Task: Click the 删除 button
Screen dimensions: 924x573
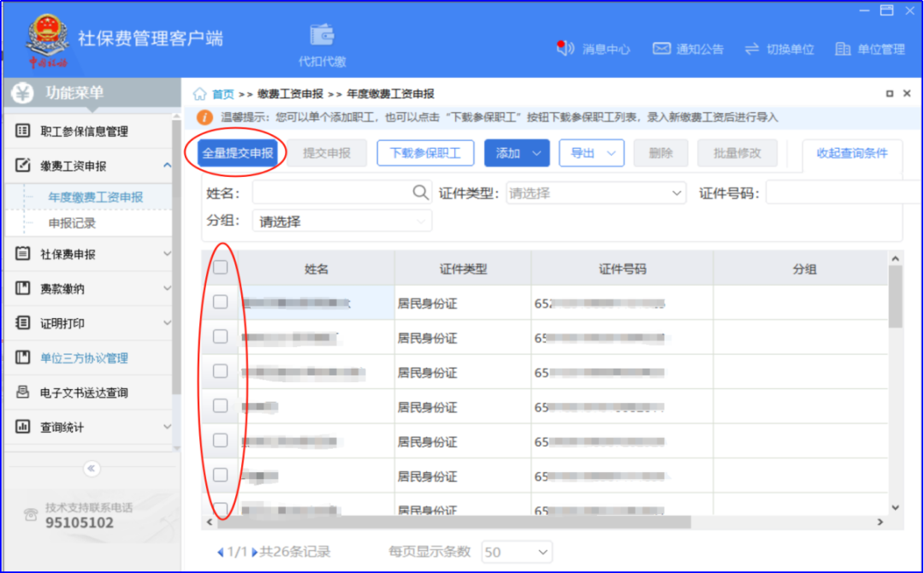Action: point(660,153)
